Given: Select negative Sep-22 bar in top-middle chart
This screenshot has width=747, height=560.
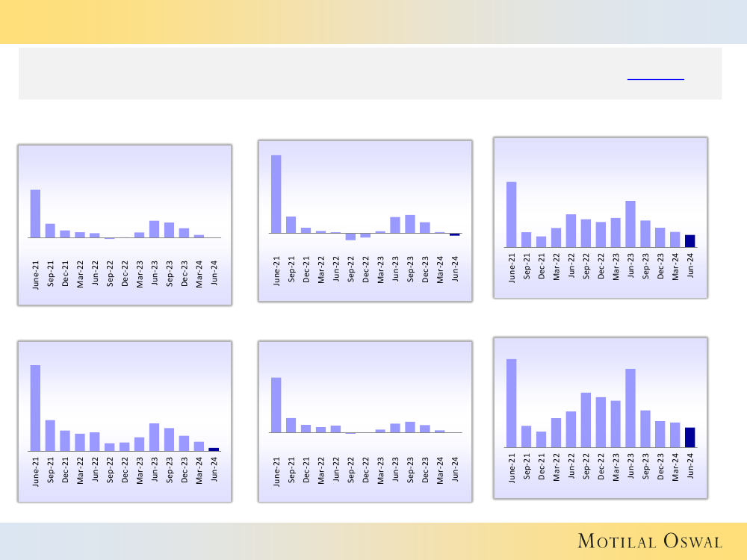Looking at the screenshot, I should pyautogui.click(x=350, y=237).
